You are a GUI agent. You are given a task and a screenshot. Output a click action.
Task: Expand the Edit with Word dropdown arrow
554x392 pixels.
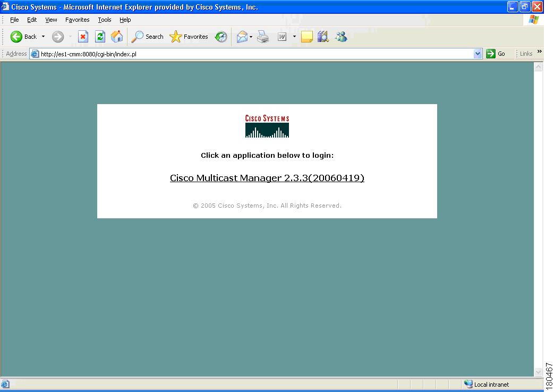[294, 37]
